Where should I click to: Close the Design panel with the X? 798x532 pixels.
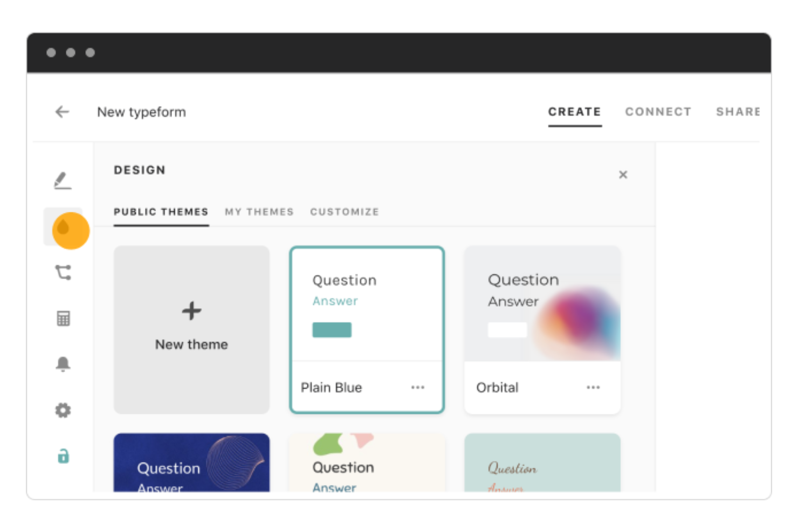623,175
